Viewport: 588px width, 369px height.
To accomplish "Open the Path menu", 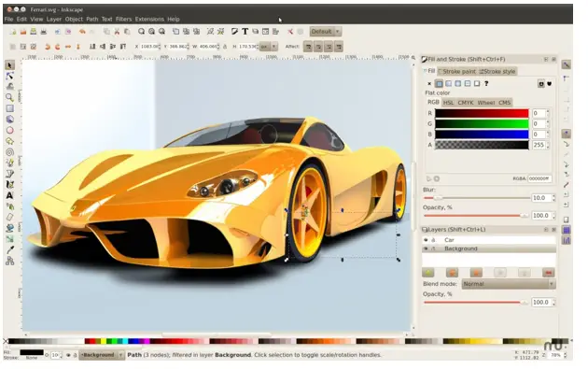I will [91, 19].
